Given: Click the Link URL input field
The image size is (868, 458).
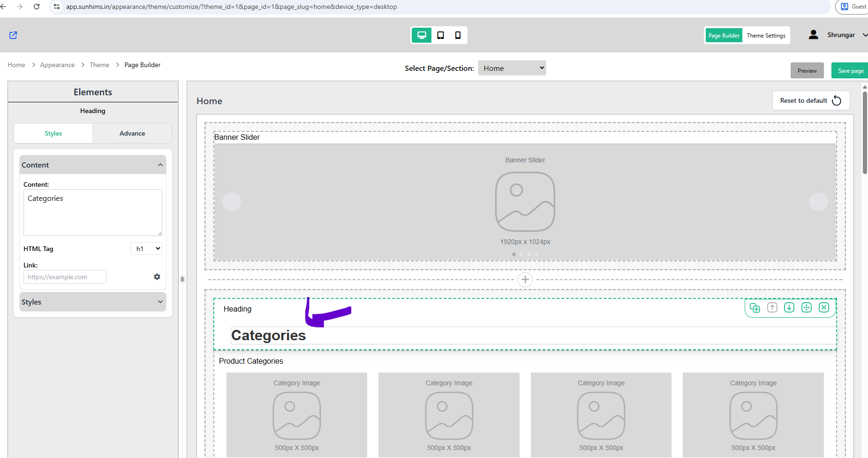Looking at the screenshot, I should [x=65, y=277].
